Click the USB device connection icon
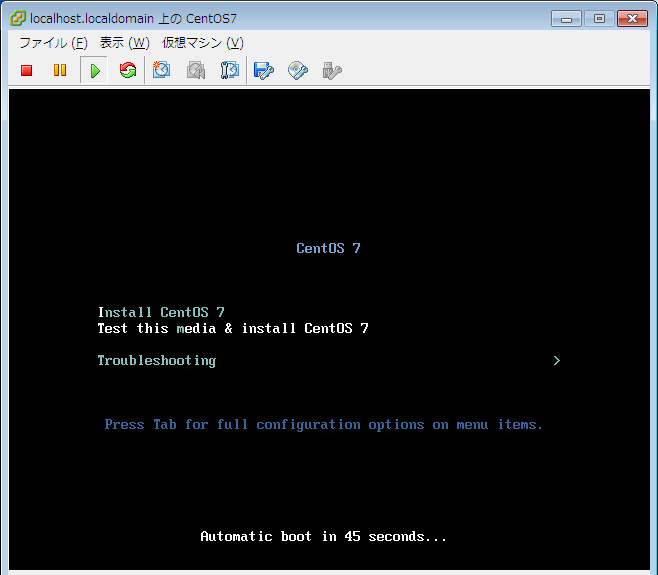Image resolution: width=658 pixels, height=575 pixels. coord(332,71)
